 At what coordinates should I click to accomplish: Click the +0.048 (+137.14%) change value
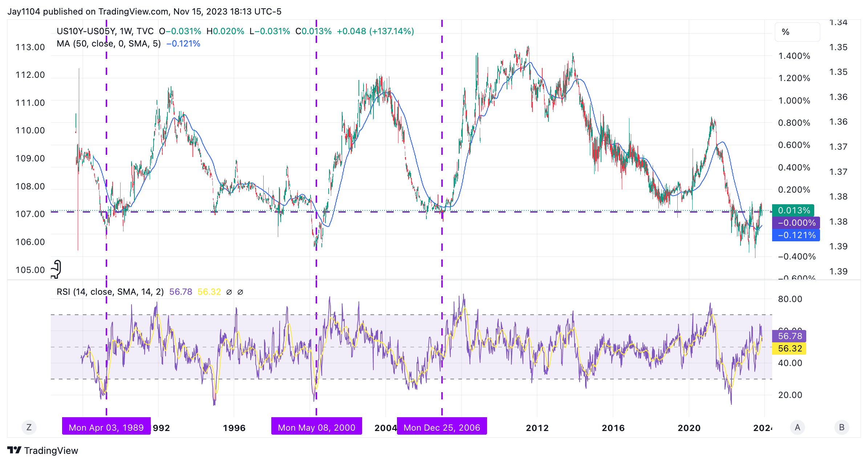click(376, 31)
